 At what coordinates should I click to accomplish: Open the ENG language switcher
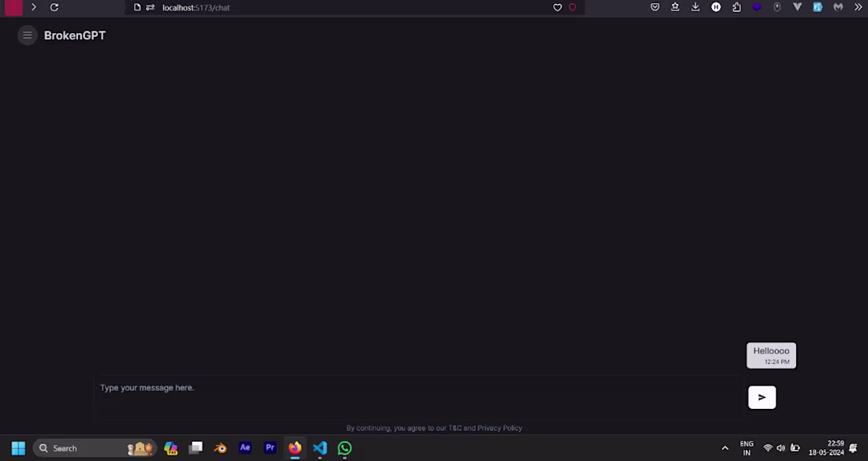[x=746, y=448]
